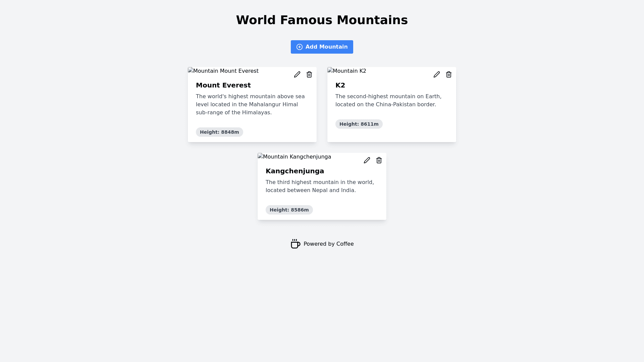The width and height of the screenshot is (644, 362).
Task: Select the Height: 8611m badge
Action: pyautogui.click(x=359, y=124)
